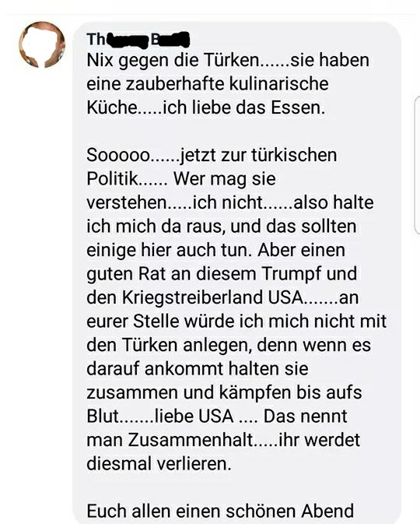Click the line "Euch allen einen schönen Abend"
Screen dimensions: 420x524
tap(220, 511)
